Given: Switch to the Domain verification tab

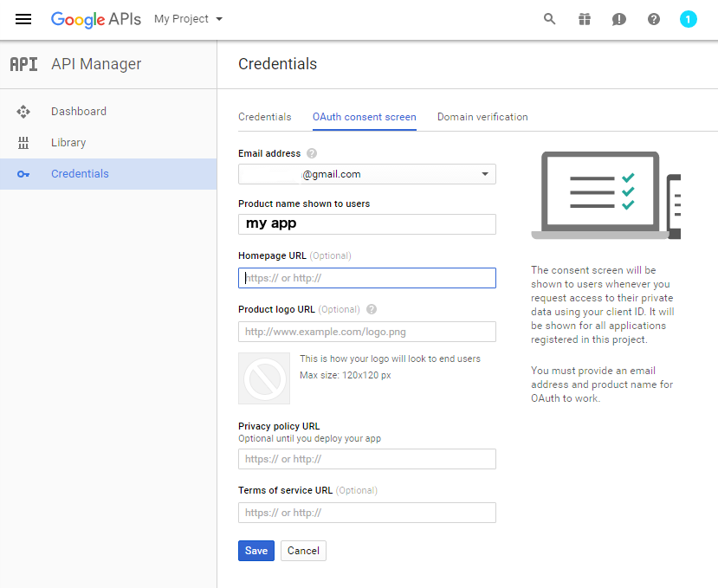Looking at the screenshot, I should (482, 117).
